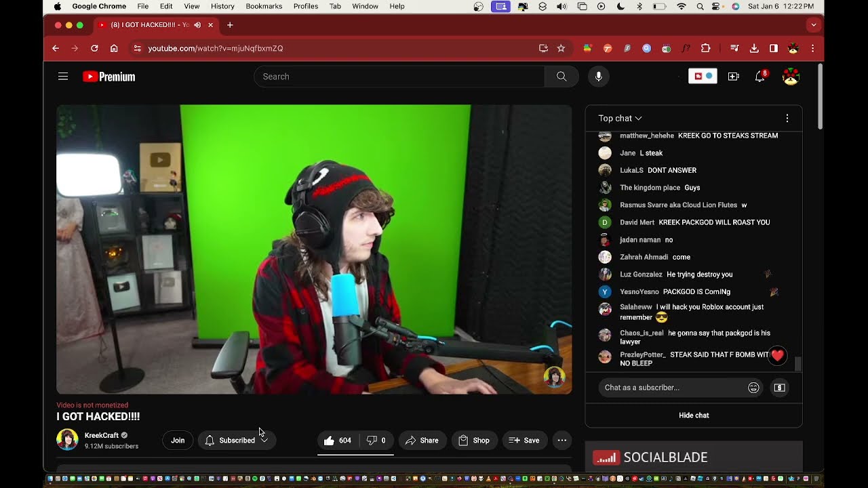The image size is (868, 488).
Task: Click the search magnifier button
Action: (561, 77)
